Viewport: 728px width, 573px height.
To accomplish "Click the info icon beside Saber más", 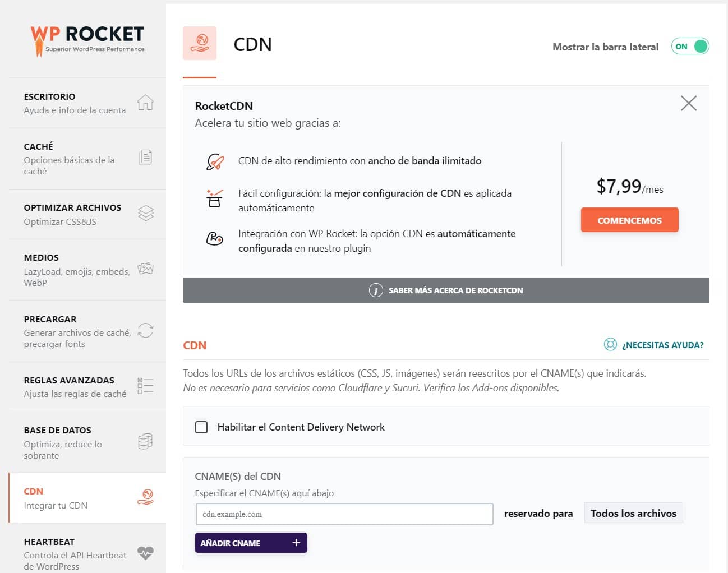I will pos(375,290).
